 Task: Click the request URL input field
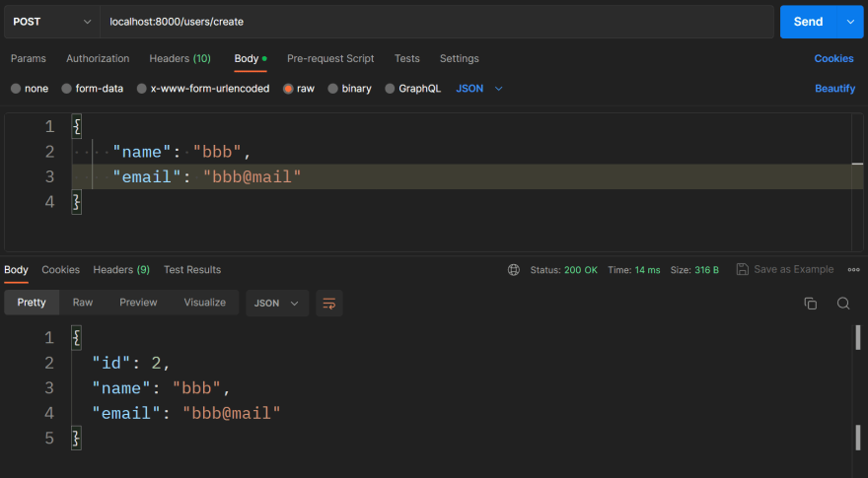(437, 22)
